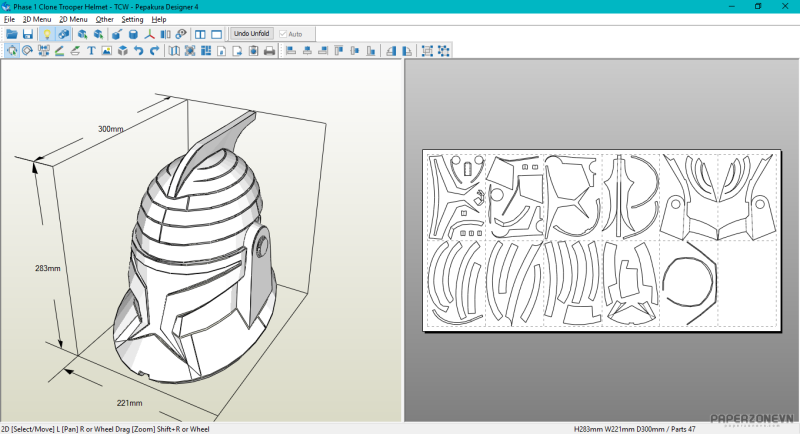Open the File menu
This screenshot has width=800, height=434.
pos(9,19)
